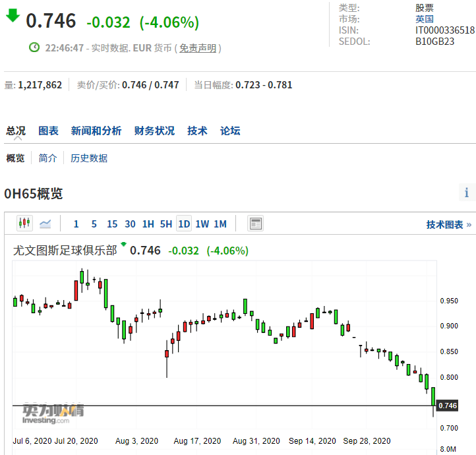The image size is (476, 455).
Task: Select the 15 minute interval
Action: (x=112, y=224)
